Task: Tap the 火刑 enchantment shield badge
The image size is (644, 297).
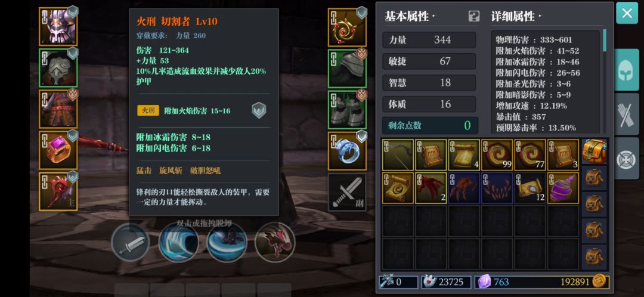Action: 259,111
